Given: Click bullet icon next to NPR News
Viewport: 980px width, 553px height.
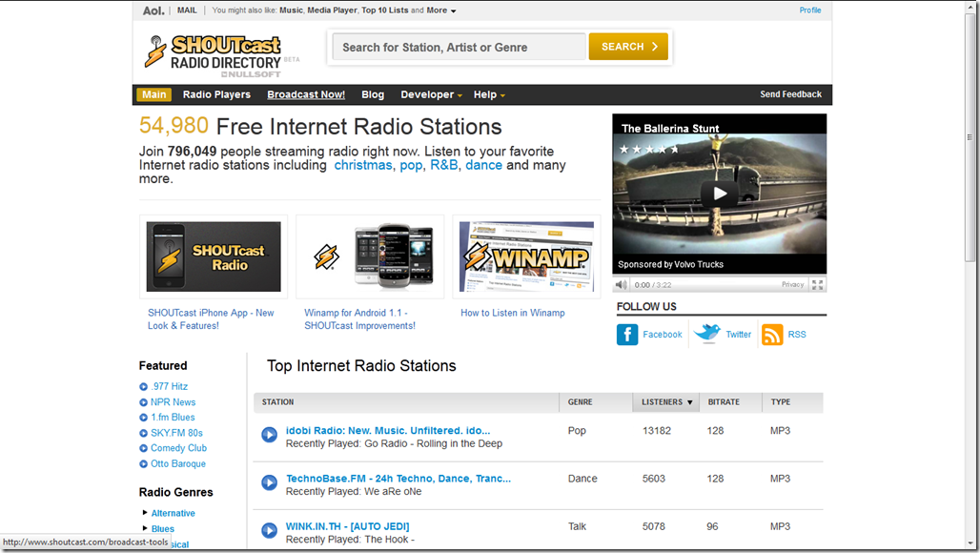Looking at the screenshot, I should (x=143, y=402).
